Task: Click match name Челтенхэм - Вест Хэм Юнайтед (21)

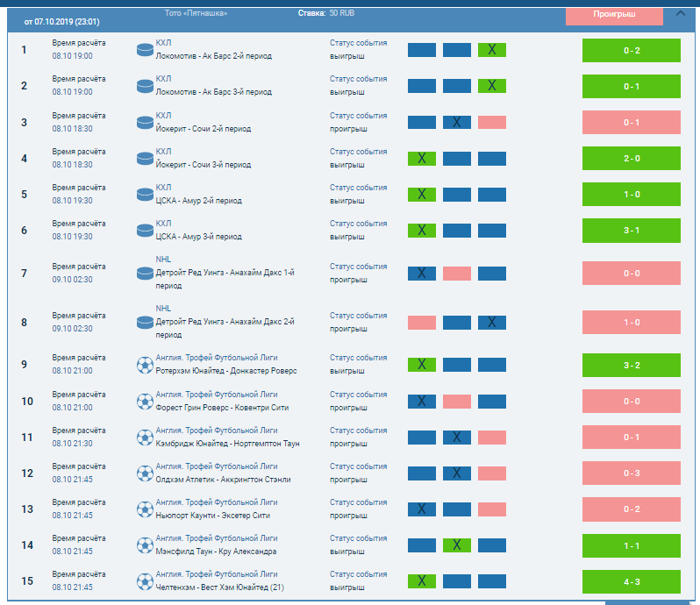Action: tap(219, 587)
